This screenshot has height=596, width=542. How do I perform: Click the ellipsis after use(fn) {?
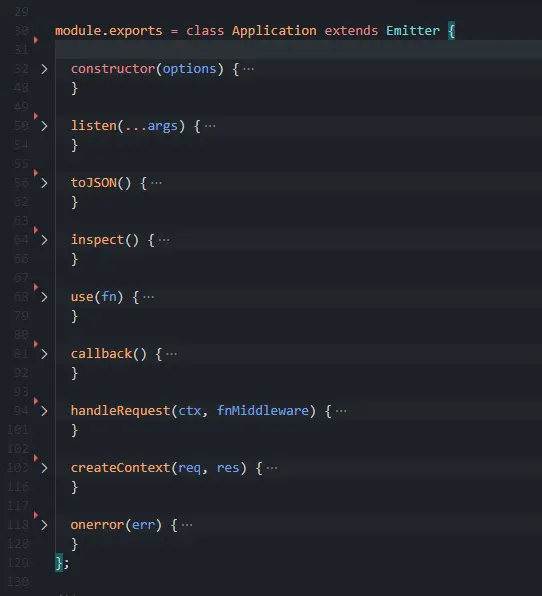(x=149, y=297)
